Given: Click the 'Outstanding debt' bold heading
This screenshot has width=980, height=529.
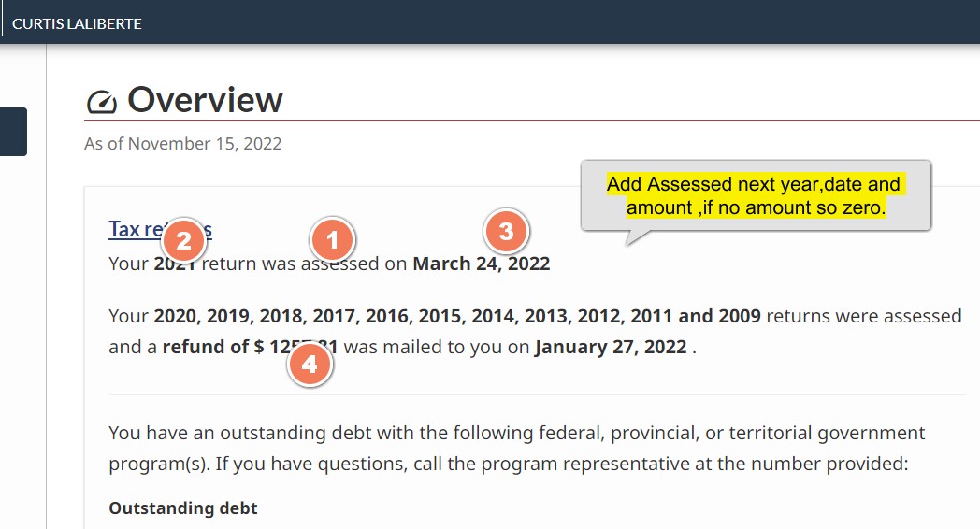Looking at the screenshot, I should 183,508.
